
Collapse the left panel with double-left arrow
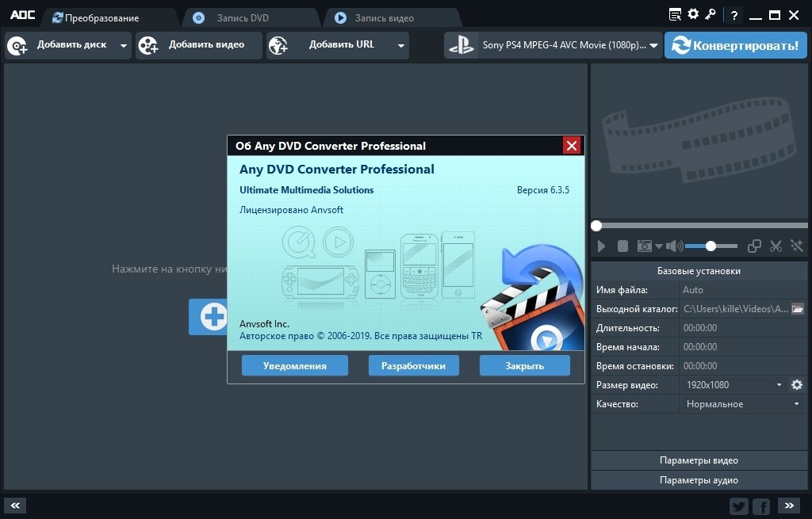[x=15, y=506]
